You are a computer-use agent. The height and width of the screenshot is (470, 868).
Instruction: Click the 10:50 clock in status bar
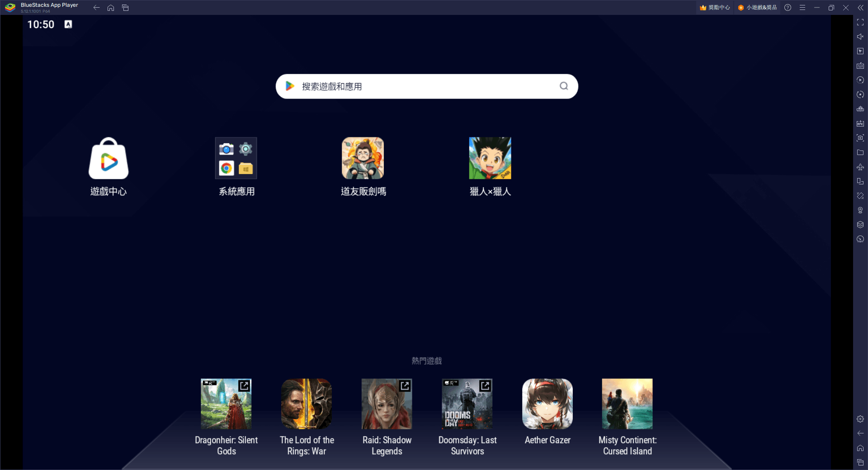tap(41, 24)
